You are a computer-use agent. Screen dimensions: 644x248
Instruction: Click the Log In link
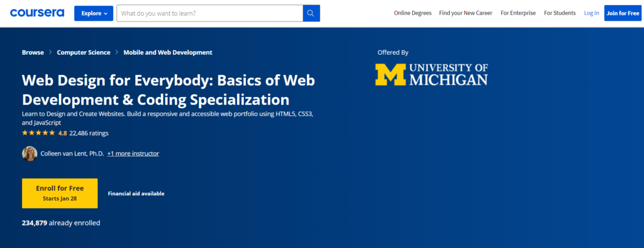591,13
